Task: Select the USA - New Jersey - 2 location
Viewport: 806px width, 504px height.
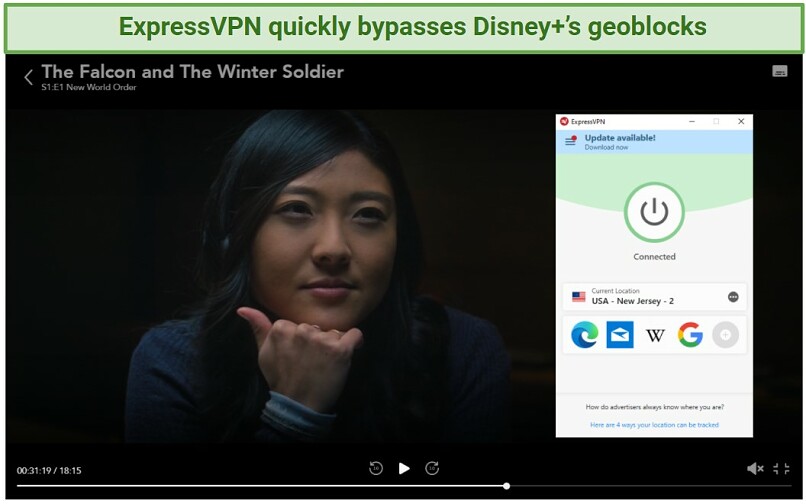Action: click(x=654, y=297)
